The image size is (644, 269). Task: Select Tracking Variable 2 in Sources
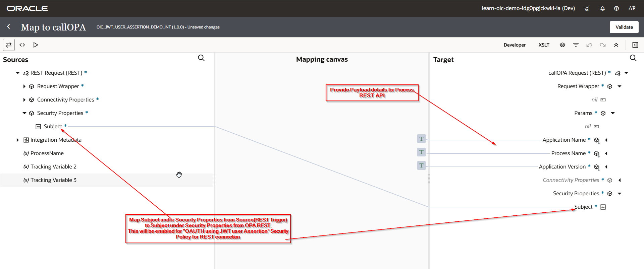pyautogui.click(x=53, y=167)
